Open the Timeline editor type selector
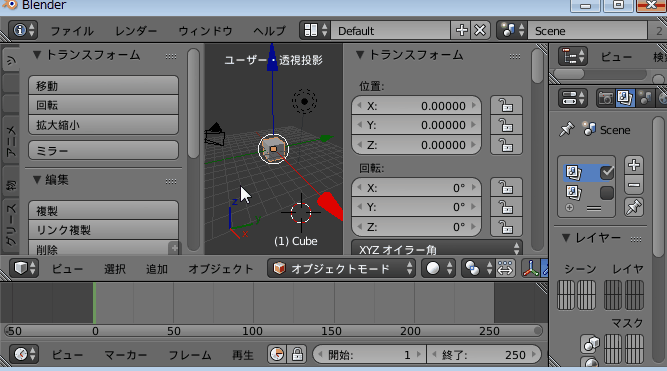Viewport: 667px width, 371px height. [23, 354]
